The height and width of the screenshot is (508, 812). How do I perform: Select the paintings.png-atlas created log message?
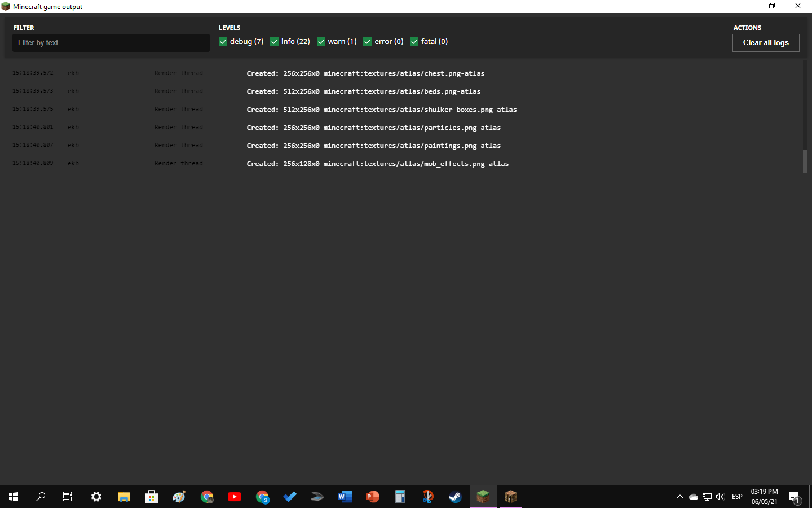[x=374, y=146]
